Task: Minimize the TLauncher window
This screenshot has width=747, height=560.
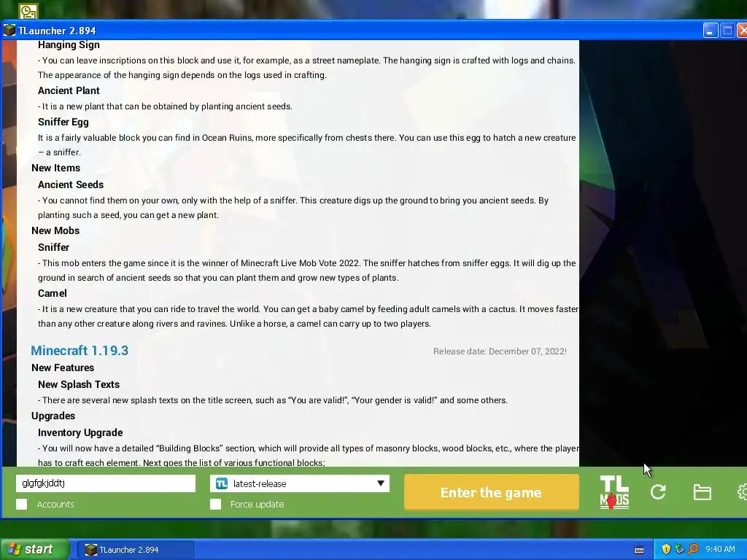Action: (x=711, y=31)
